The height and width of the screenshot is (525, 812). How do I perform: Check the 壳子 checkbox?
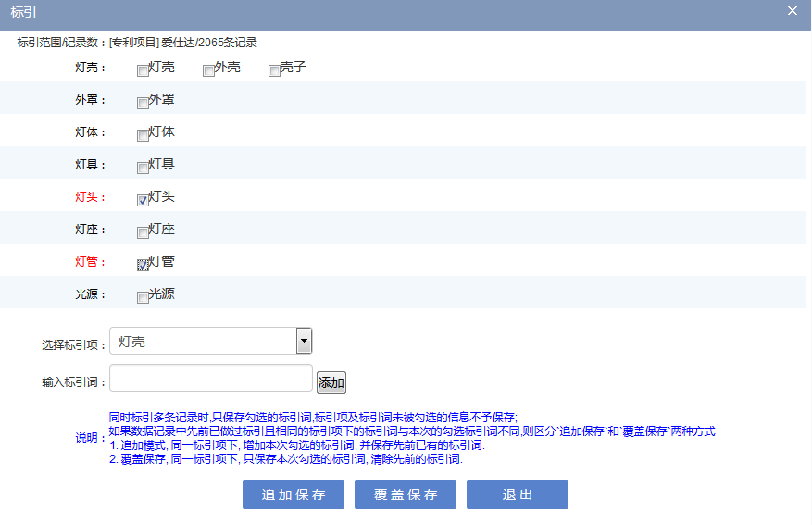274,71
